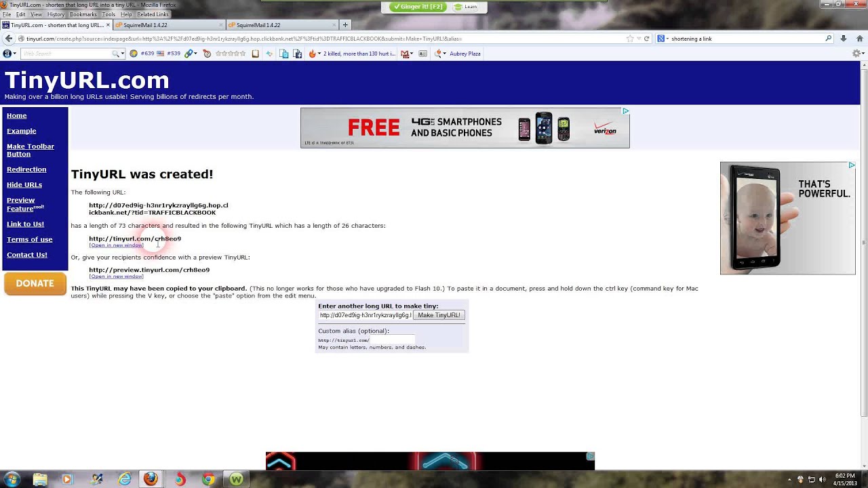The image size is (868, 488).
Task: Open the Hide URLs sidebar link
Action: (24, 184)
